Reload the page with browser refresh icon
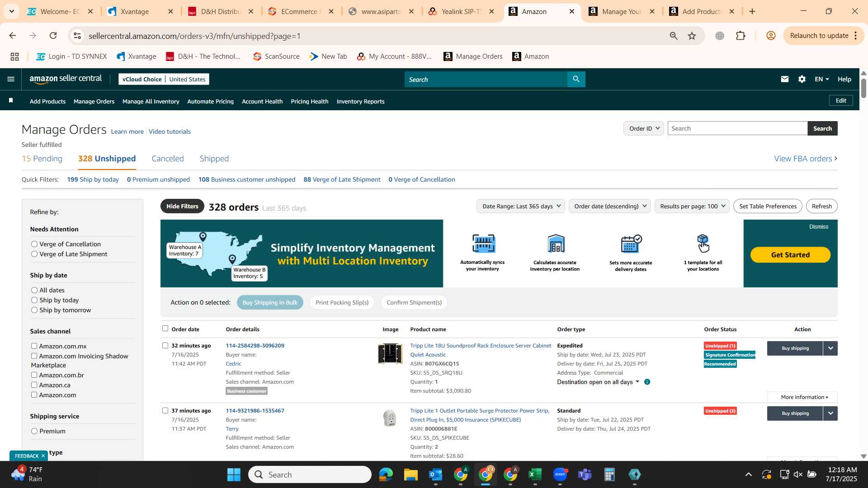 click(x=53, y=36)
